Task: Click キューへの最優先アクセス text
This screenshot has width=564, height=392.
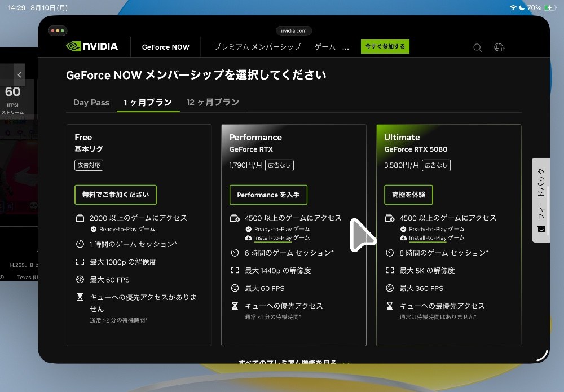Action: tap(442, 306)
